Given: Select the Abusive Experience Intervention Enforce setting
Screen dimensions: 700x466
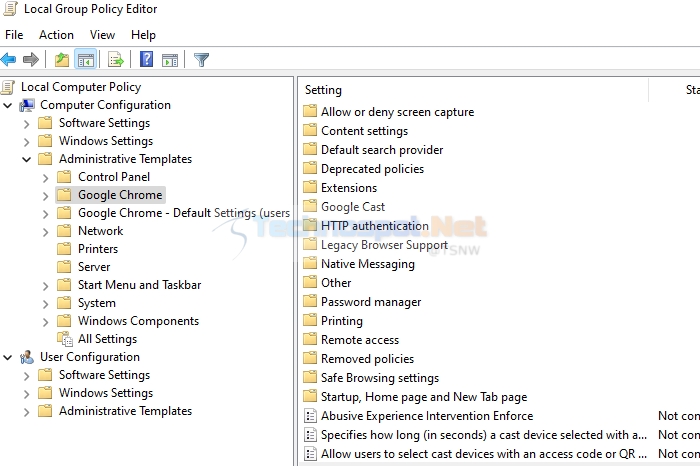Looking at the screenshot, I should tap(427, 416).
